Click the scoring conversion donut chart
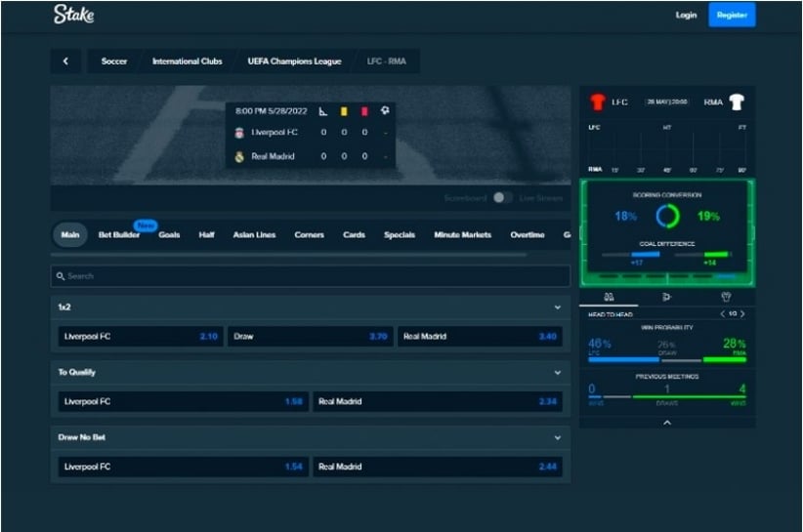Image resolution: width=803 pixels, height=532 pixels. [x=668, y=217]
